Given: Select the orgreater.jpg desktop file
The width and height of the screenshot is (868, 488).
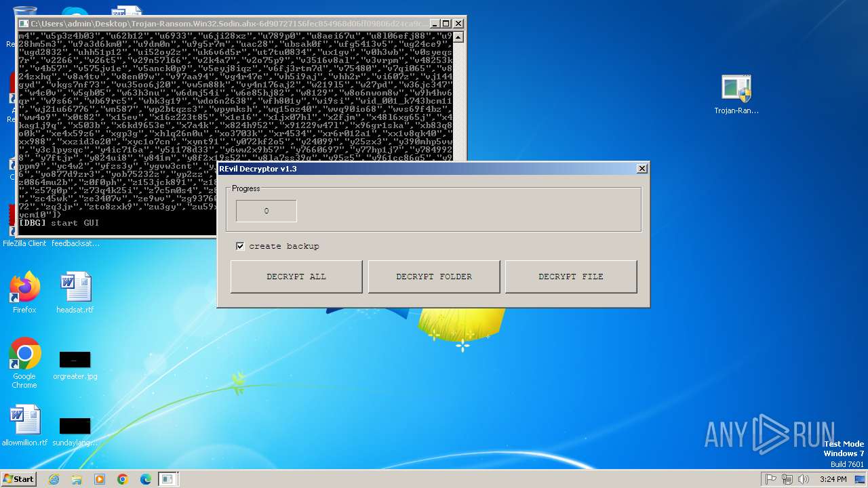Looking at the screenshot, I should (75, 365).
